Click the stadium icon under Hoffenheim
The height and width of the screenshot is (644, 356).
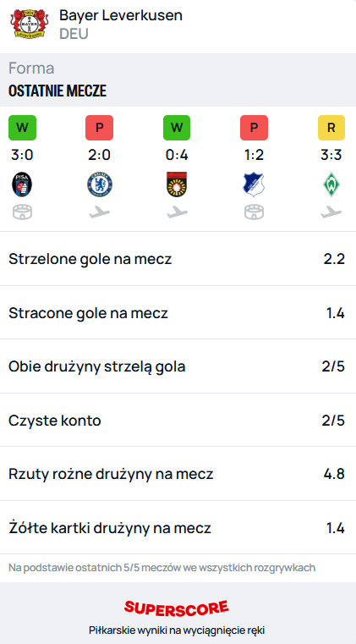point(254,212)
